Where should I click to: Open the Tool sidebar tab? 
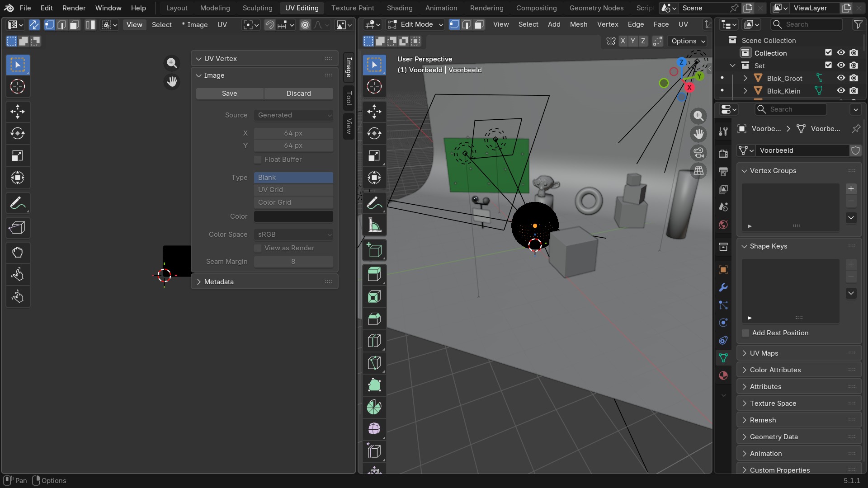[349, 98]
